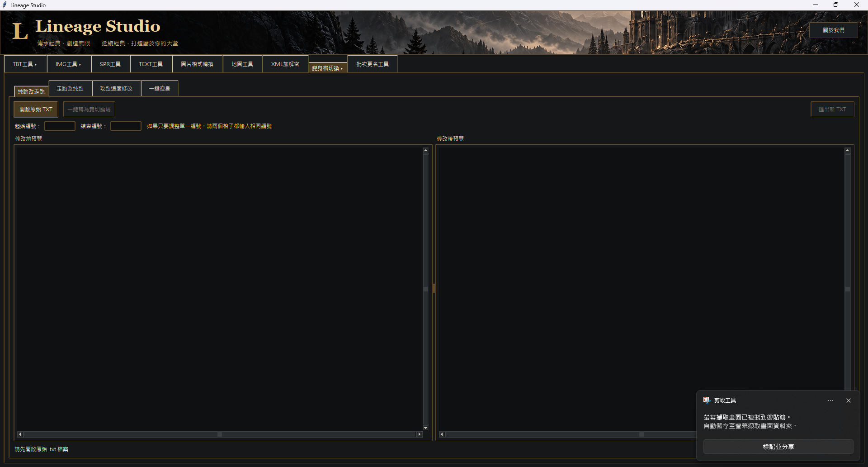Open the 變身檔切換 tab menu

coord(328,68)
